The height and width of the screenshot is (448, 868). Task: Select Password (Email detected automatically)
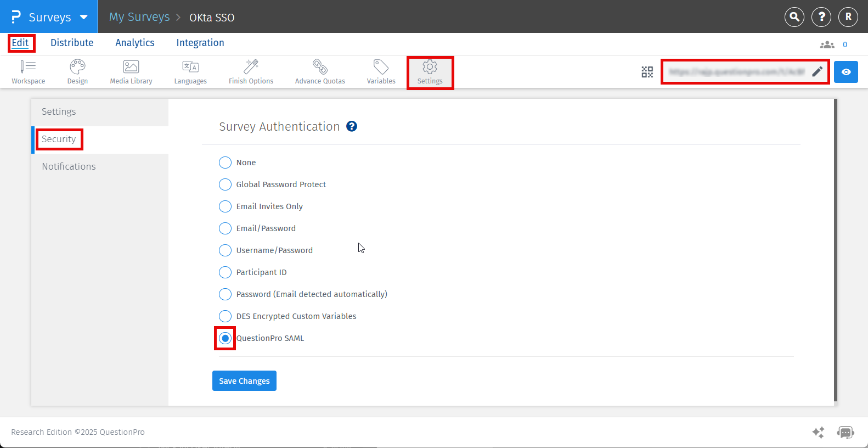[225, 294]
